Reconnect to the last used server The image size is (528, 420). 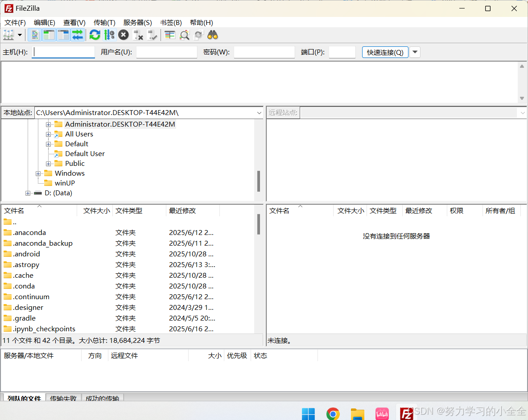click(152, 35)
